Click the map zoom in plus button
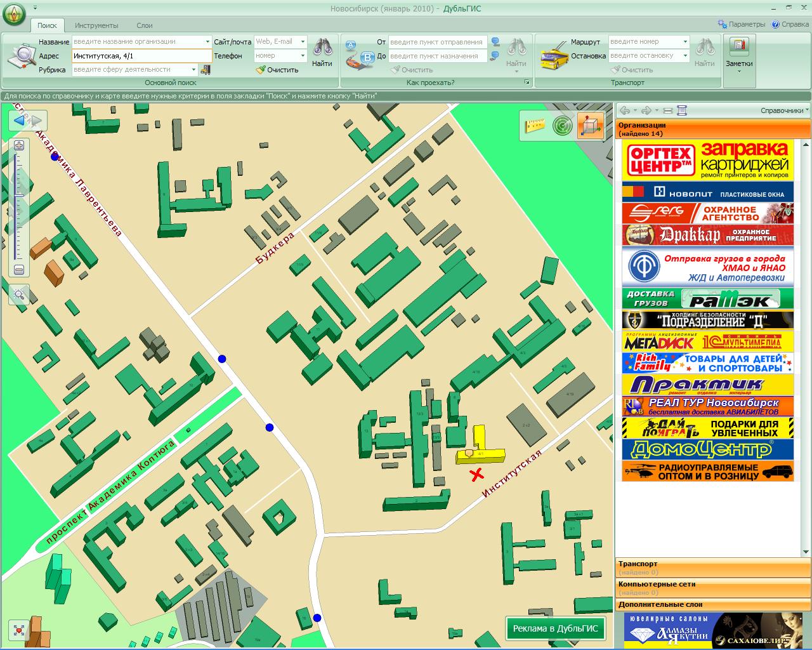Viewport: 812px width, 650px height. (x=19, y=145)
